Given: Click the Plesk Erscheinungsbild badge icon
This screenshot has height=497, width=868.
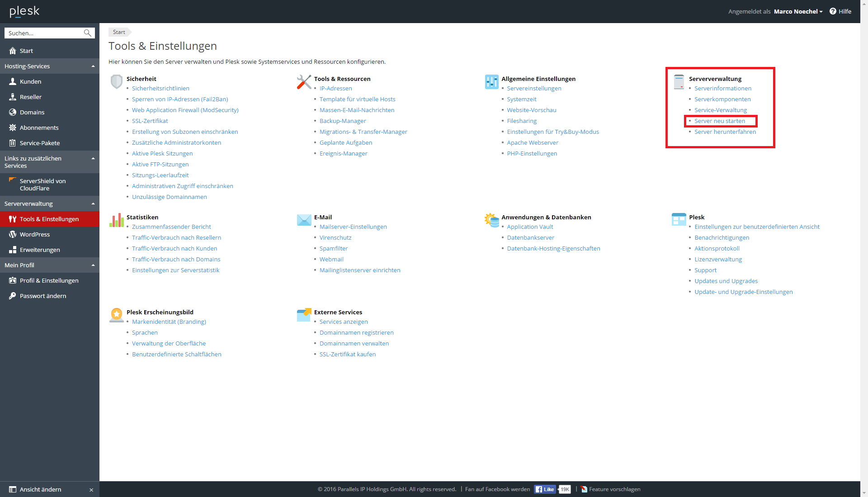Looking at the screenshot, I should pos(117,315).
